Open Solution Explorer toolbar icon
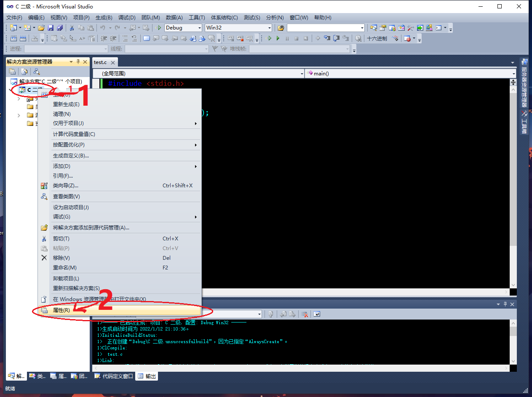The height and width of the screenshot is (397, 532). tap(374, 28)
